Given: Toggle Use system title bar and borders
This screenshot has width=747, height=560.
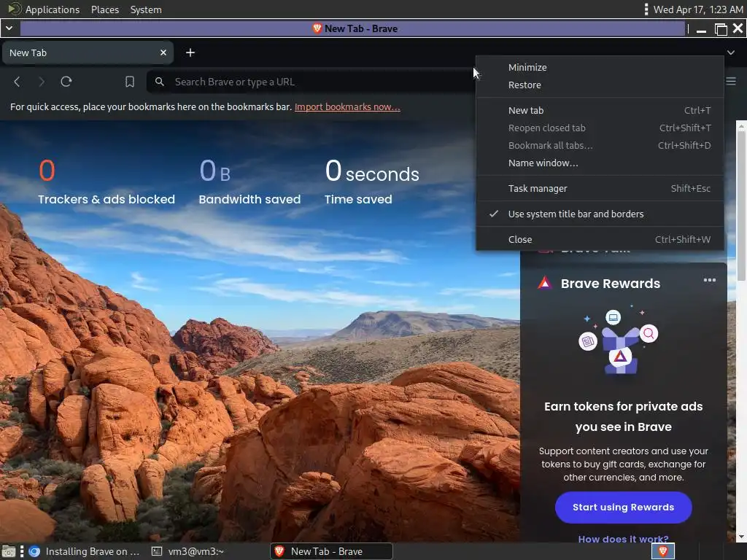Looking at the screenshot, I should point(600,214).
